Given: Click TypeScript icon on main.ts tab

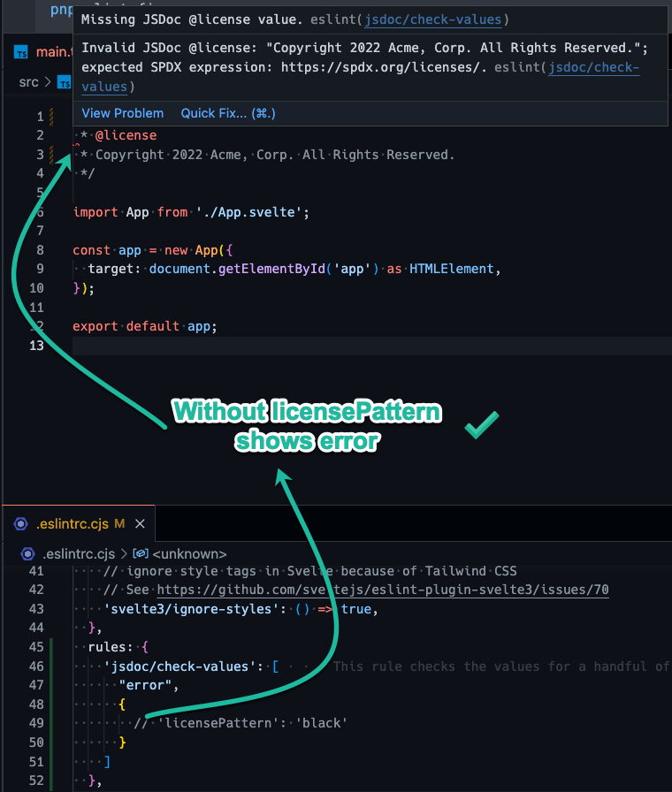Looking at the screenshot, I should (x=20, y=52).
